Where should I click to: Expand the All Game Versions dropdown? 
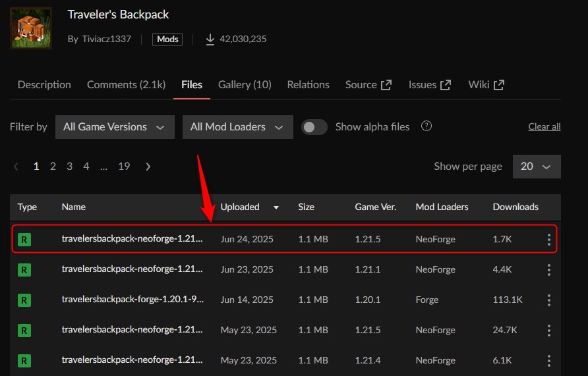115,127
